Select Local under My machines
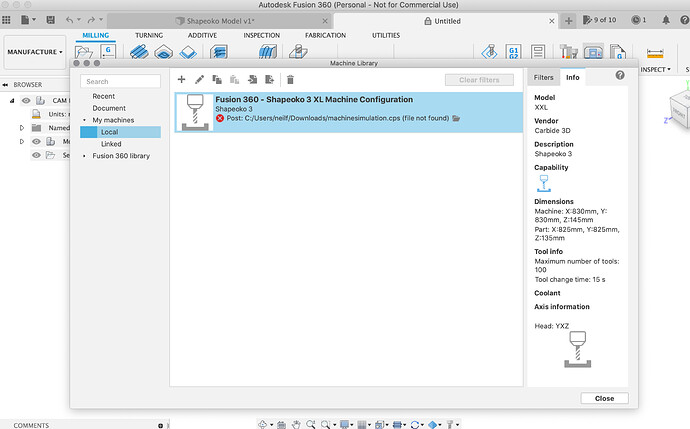Viewport: 690px width, 429px height. [x=120, y=132]
